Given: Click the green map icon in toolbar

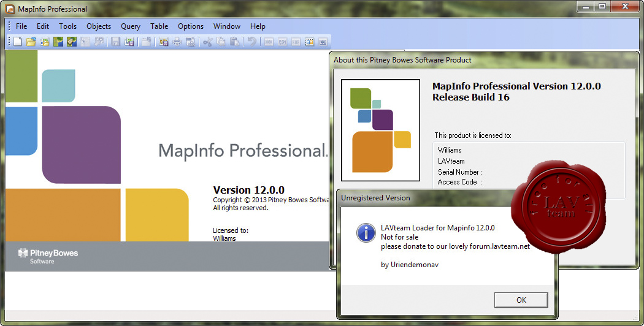Looking at the screenshot, I should point(58,42).
